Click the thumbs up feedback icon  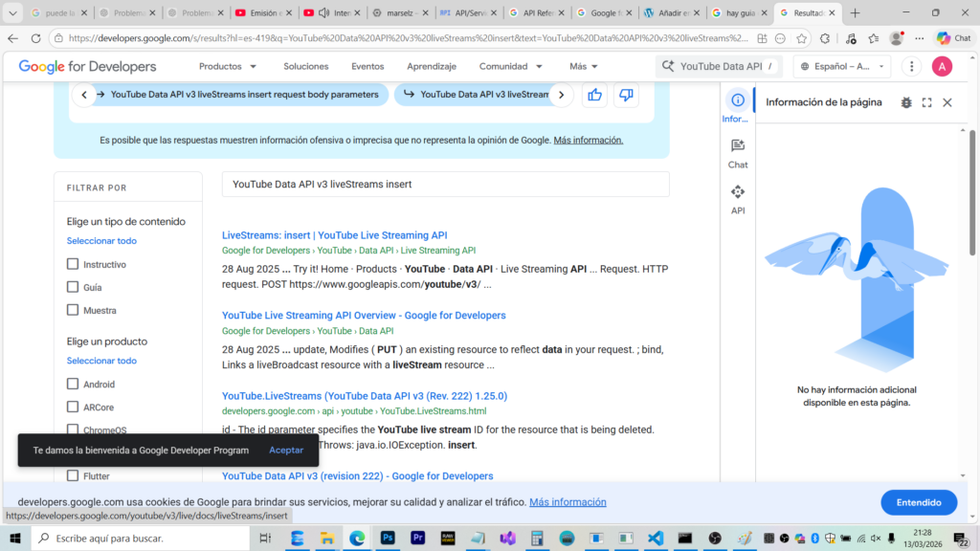point(594,95)
